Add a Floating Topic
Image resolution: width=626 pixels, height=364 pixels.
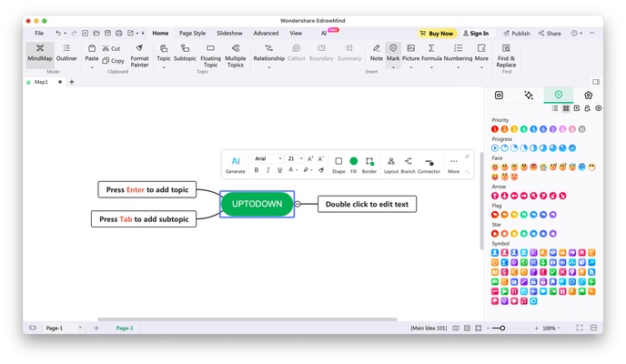[x=210, y=56]
